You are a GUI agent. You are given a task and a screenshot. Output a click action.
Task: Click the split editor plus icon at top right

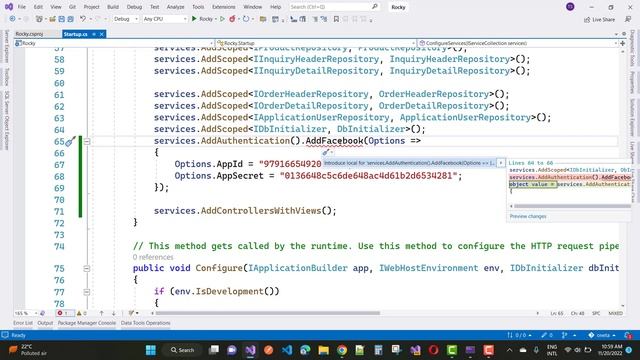pyautogui.click(x=622, y=43)
